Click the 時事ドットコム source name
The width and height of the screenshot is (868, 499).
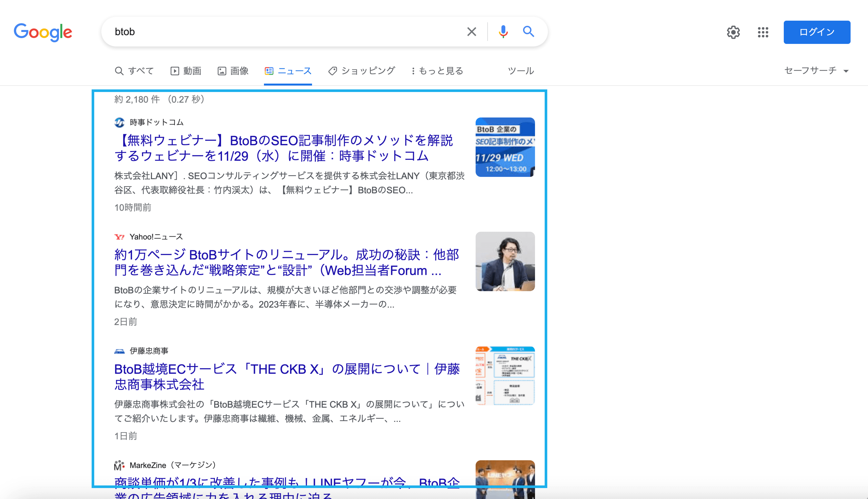pyautogui.click(x=157, y=122)
